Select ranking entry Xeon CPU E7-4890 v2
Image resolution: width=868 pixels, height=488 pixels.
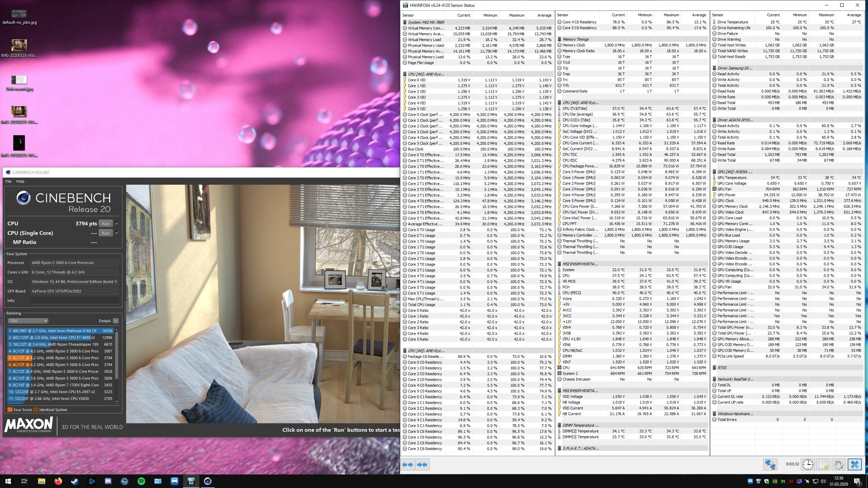click(61, 338)
